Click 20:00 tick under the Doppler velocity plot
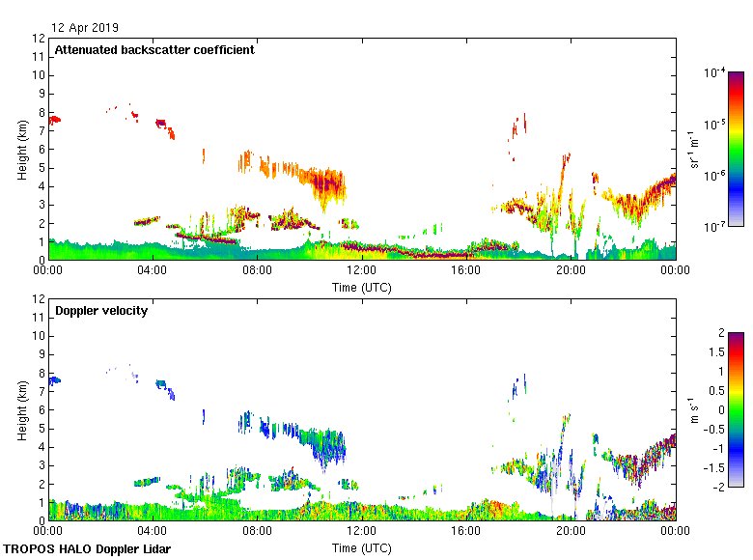753x560 pixels. (571, 532)
